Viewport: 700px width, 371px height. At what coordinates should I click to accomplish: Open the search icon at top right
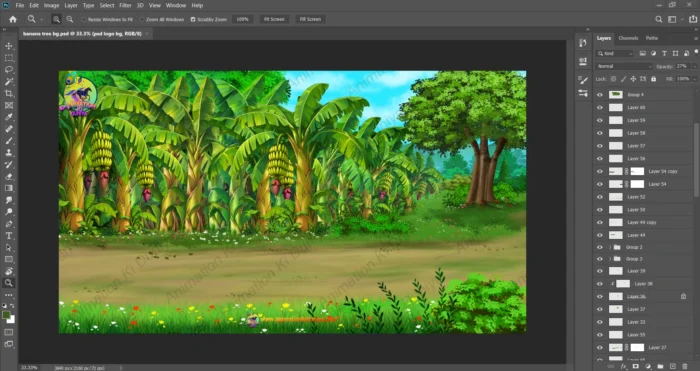tap(658, 19)
